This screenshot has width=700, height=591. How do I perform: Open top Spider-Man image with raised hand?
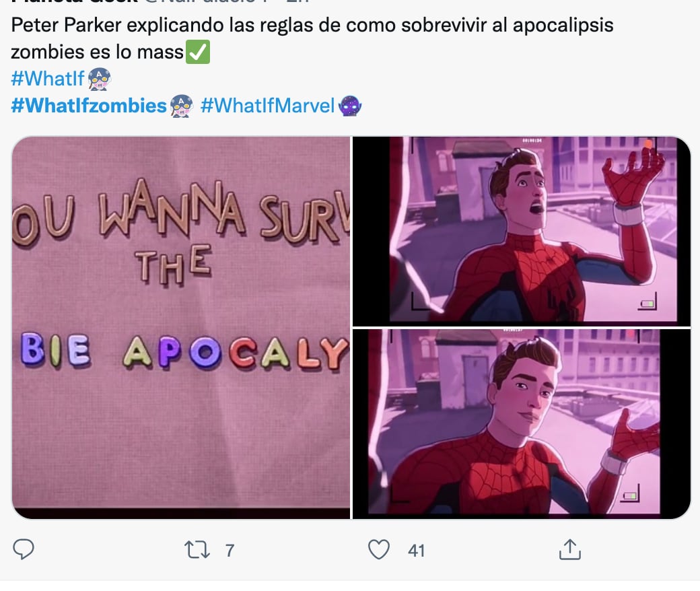(x=522, y=232)
